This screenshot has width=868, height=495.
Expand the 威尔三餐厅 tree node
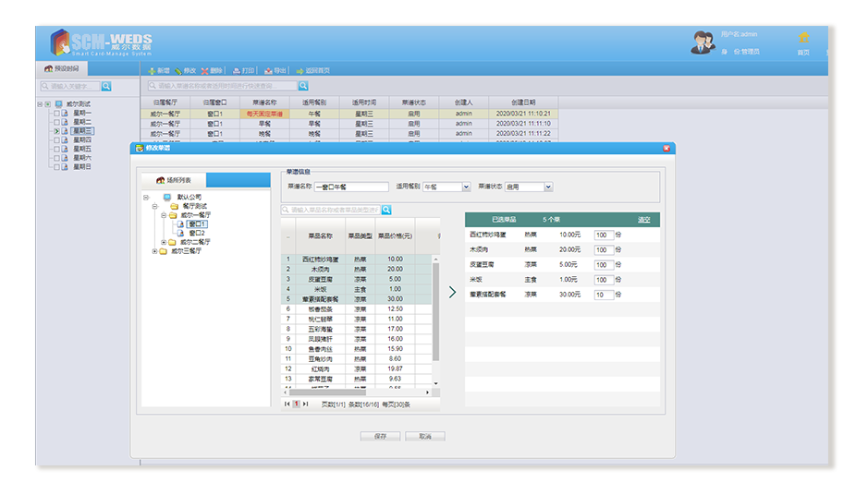(154, 250)
